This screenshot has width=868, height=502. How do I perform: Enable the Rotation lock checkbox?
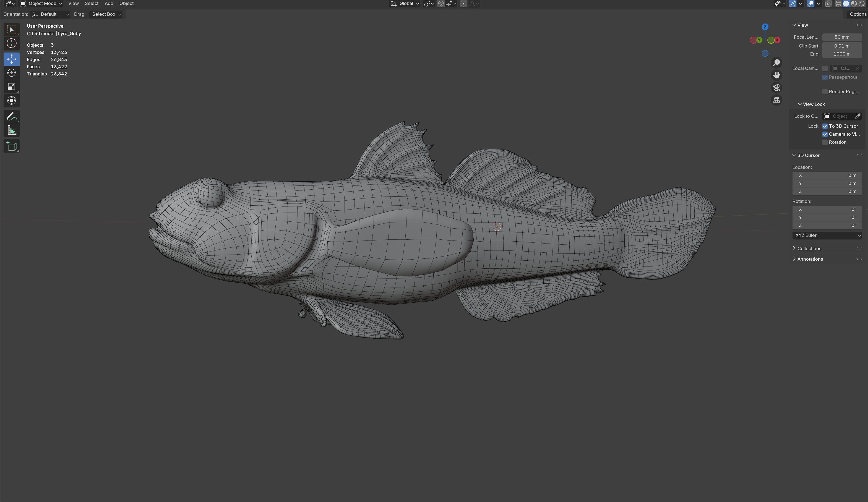pyautogui.click(x=825, y=142)
